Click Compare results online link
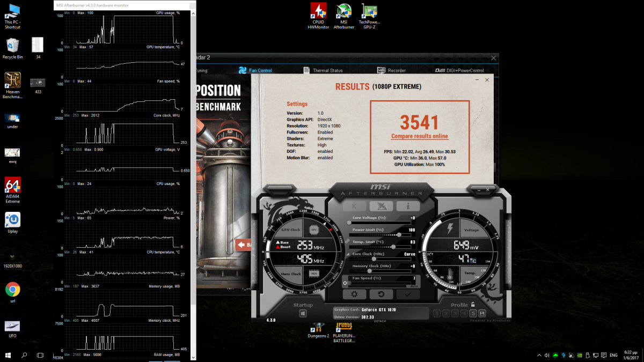Image resolution: width=644 pixels, height=362 pixels. (420, 136)
